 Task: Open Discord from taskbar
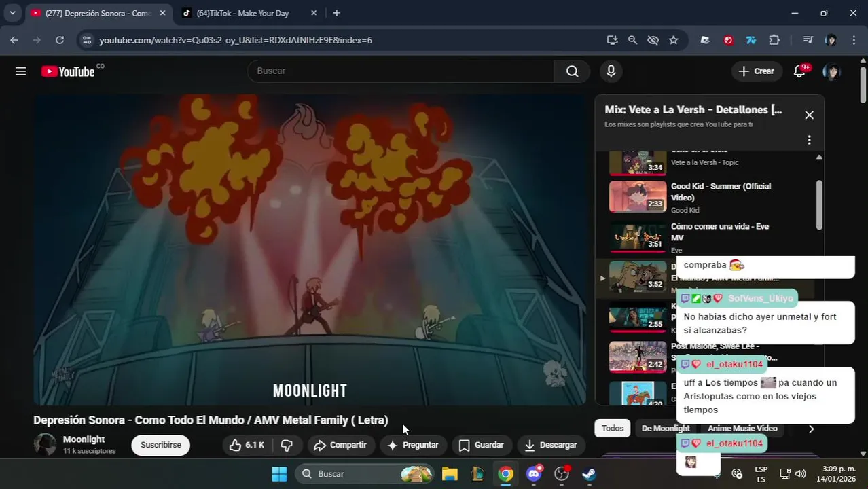(534, 474)
